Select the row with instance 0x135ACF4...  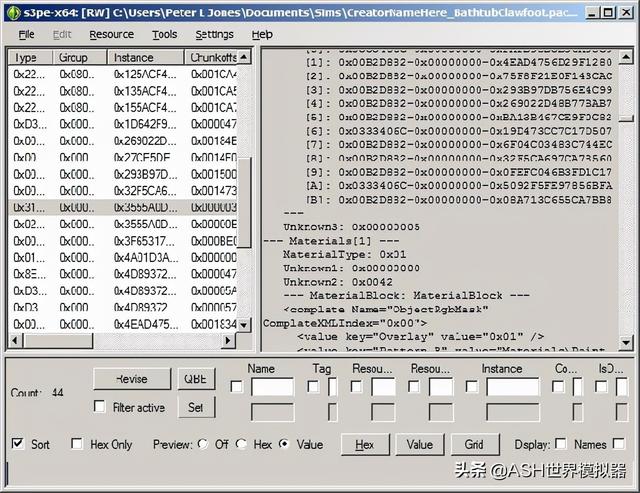pos(122,91)
